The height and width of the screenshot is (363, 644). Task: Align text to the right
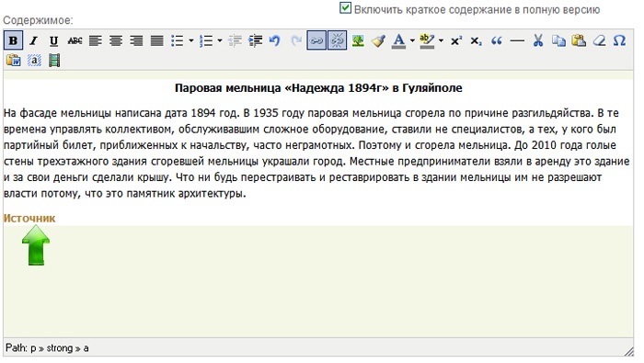click(136, 40)
